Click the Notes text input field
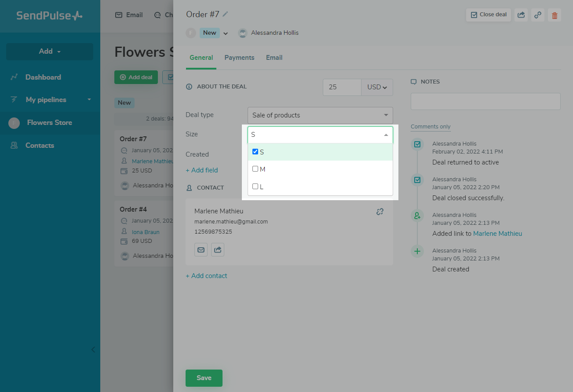Image resolution: width=573 pixels, height=392 pixels. (485, 101)
